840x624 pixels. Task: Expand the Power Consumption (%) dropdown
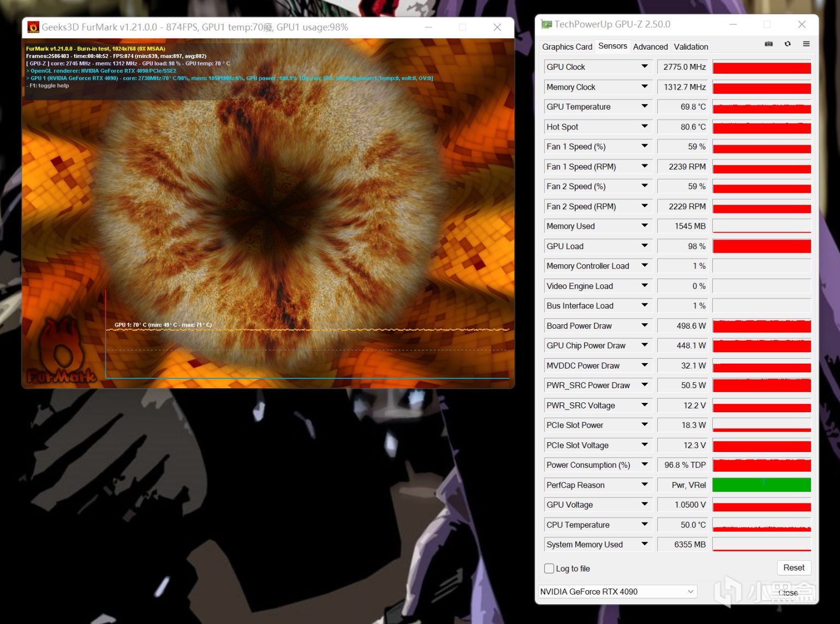(645, 465)
